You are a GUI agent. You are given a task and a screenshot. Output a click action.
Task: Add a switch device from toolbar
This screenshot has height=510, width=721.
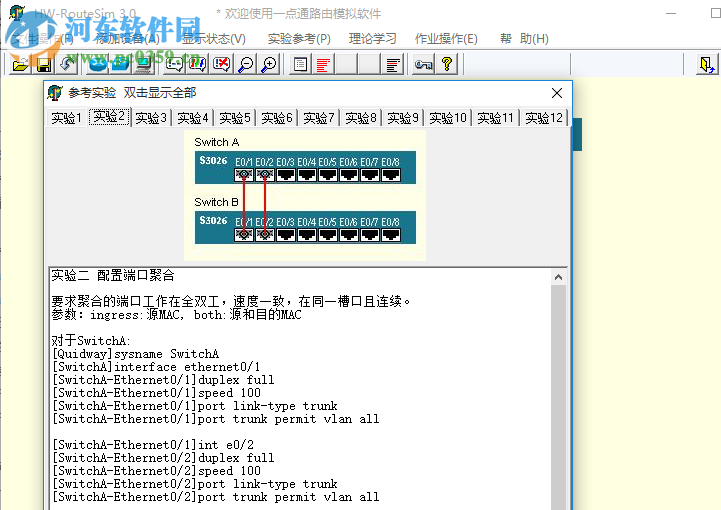click(121, 64)
